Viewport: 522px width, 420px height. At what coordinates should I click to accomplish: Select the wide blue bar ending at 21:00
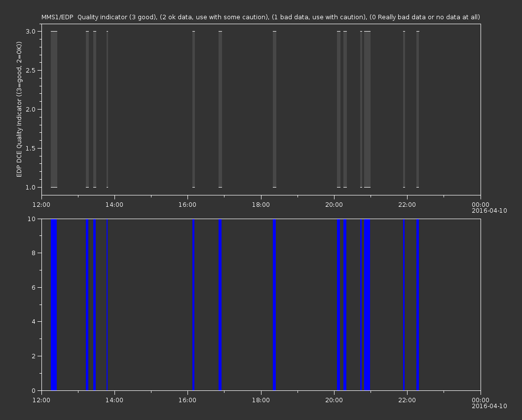click(x=367, y=305)
